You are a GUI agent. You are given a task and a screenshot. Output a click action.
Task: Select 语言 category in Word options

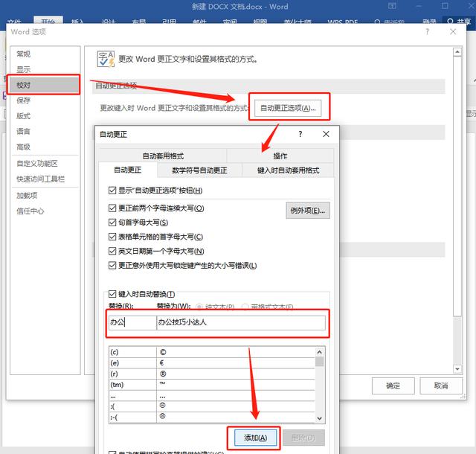click(23, 131)
